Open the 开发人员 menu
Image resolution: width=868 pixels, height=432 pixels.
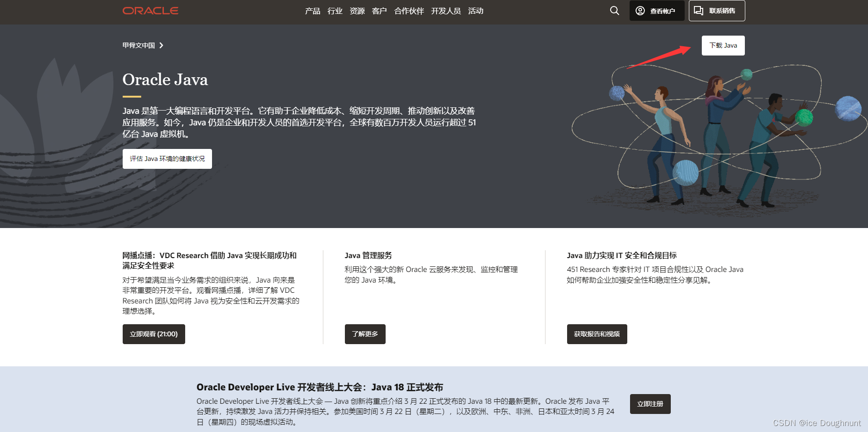coord(446,11)
